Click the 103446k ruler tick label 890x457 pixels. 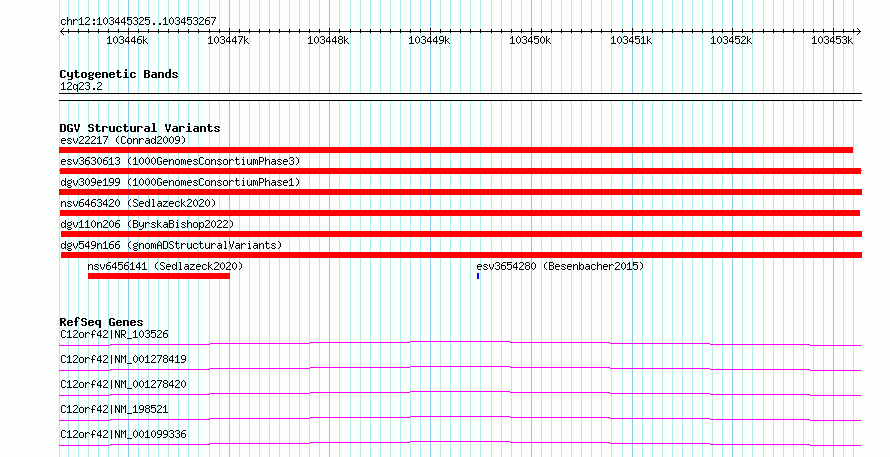coord(127,40)
